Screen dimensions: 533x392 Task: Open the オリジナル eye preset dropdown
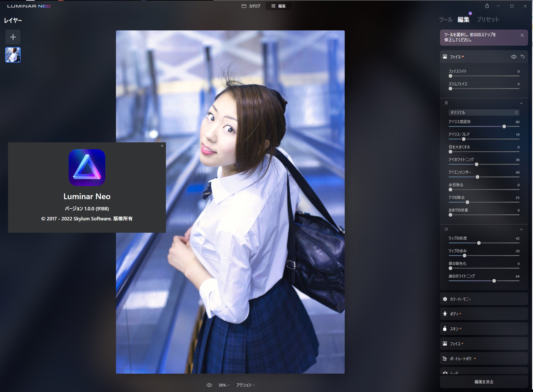[484, 112]
